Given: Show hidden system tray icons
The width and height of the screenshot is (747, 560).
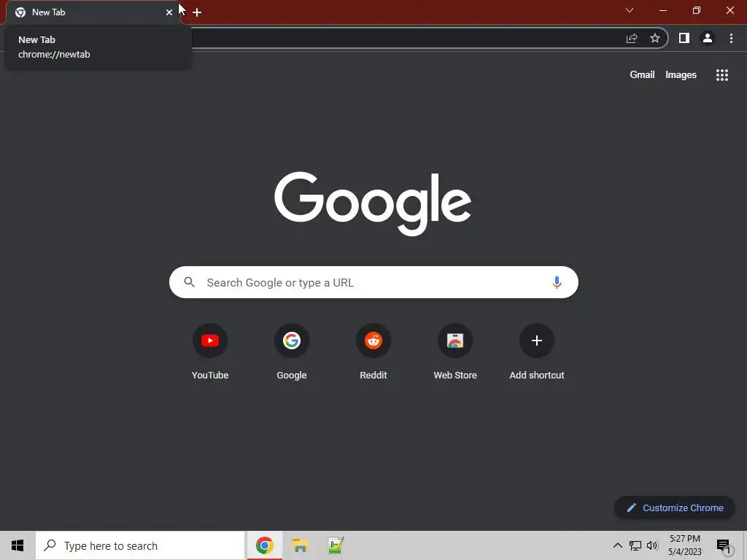Looking at the screenshot, I should [617, 545].
